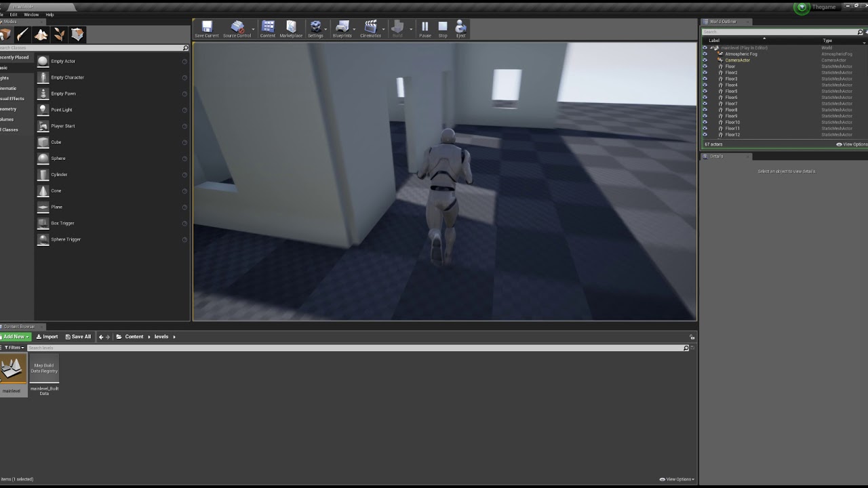Select the Empty Actor placement item
The height and width of the screenshot is (488, 868).
pyautogui.click(x=113, y=61)
